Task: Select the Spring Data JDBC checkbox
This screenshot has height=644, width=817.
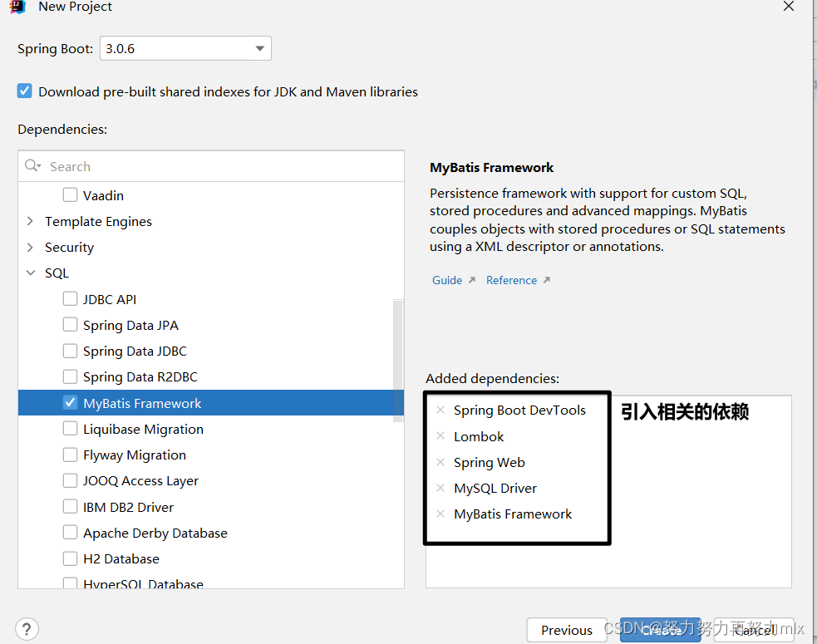Action: (70, 351)
